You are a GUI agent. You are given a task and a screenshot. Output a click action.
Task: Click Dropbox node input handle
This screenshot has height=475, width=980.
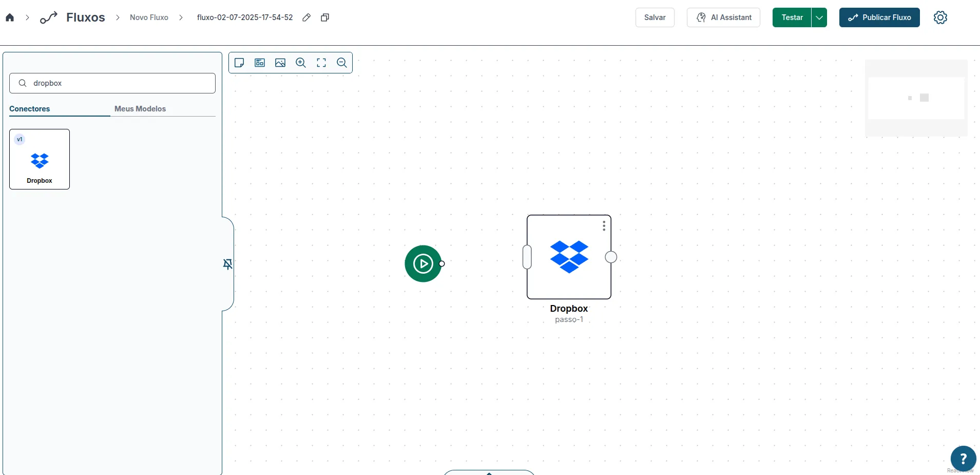tap(527, 257)
